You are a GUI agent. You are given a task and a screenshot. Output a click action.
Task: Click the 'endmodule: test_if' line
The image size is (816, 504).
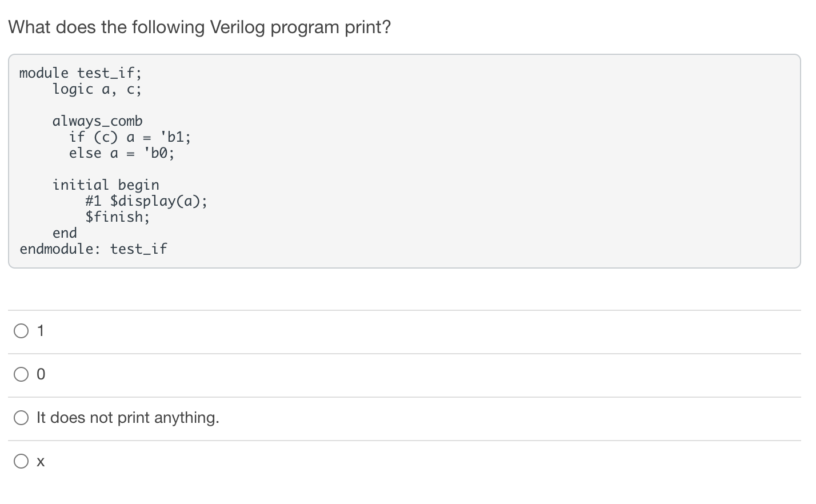(93, 249)
